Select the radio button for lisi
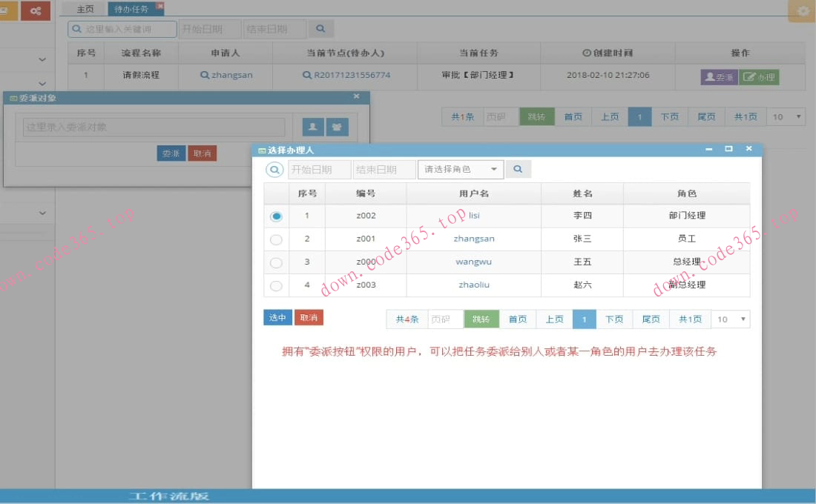The height and width of the screenshot is (504, 816). point(276,216)
